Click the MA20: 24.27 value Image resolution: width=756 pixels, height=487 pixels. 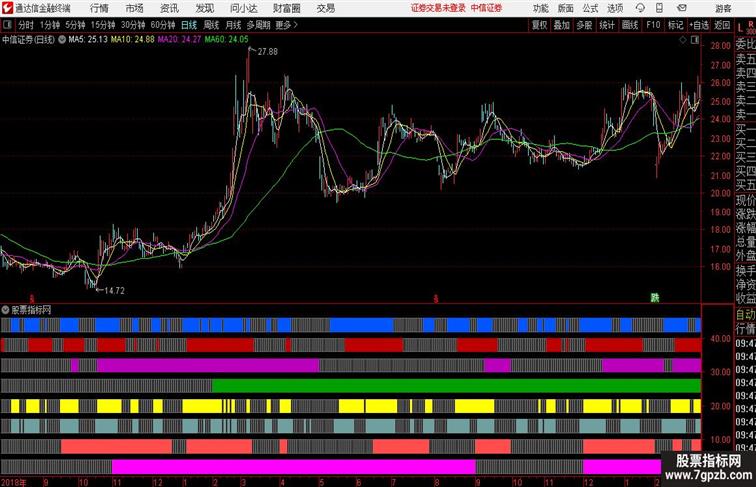179,40
